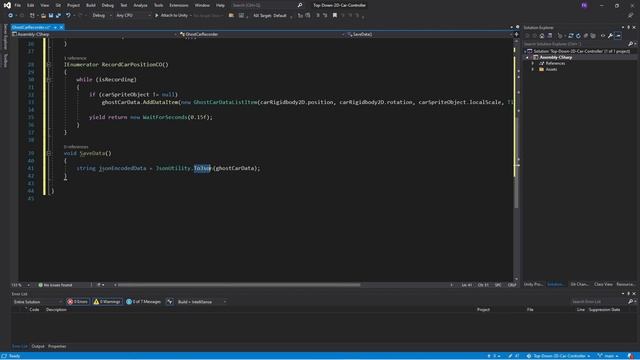Toggle the Messages filter

[x=143, y=302]
